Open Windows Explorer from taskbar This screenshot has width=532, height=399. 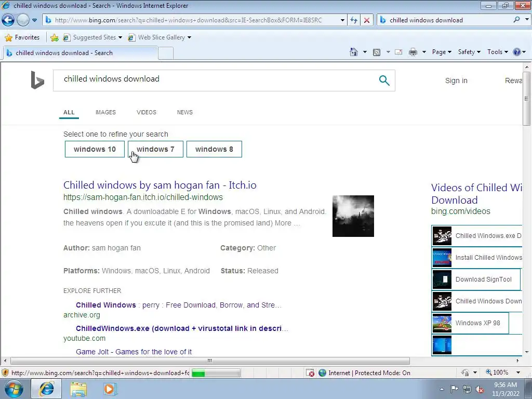point(78,389)
